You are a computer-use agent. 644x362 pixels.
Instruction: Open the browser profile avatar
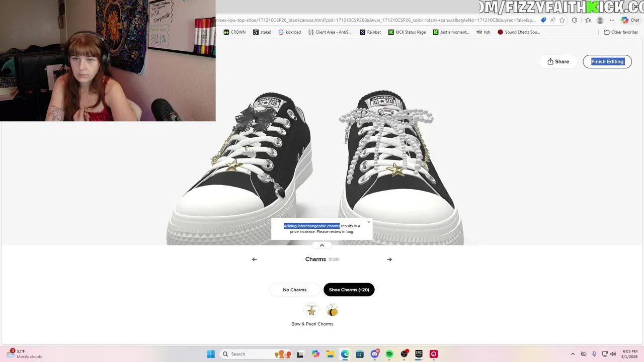tap(600, 20)
